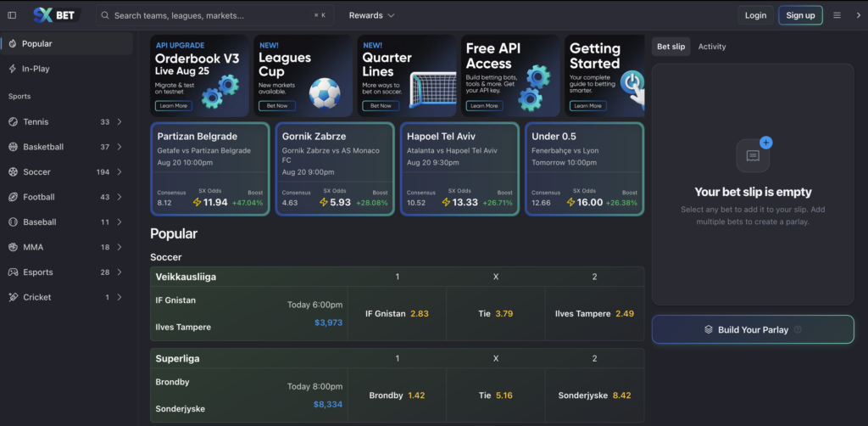Click the $8,334 volume link
868x426 pixels.
coord(328,405)
